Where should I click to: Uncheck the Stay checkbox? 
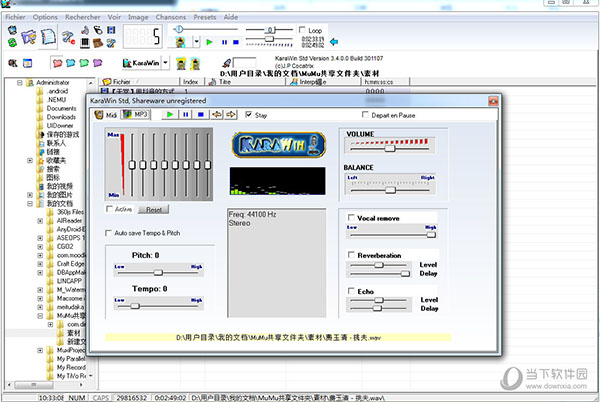pyautogui.click(x=249, y=114)
